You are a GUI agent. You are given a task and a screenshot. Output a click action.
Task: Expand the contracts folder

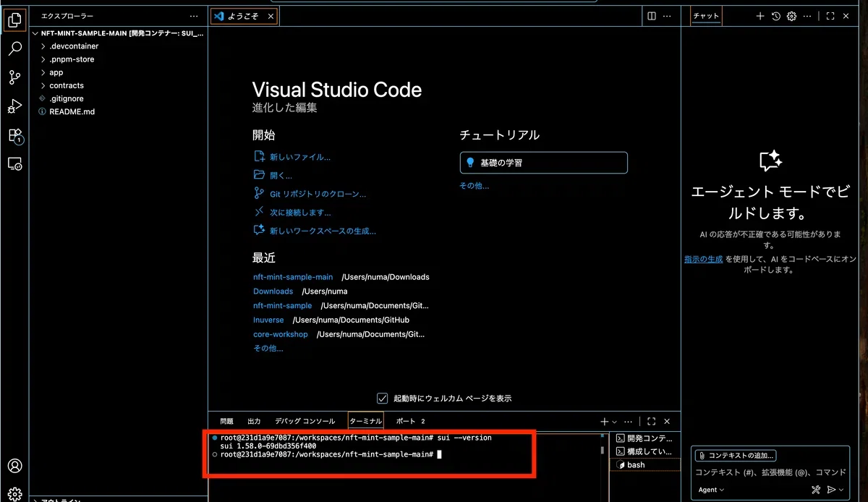pos(66,85)
